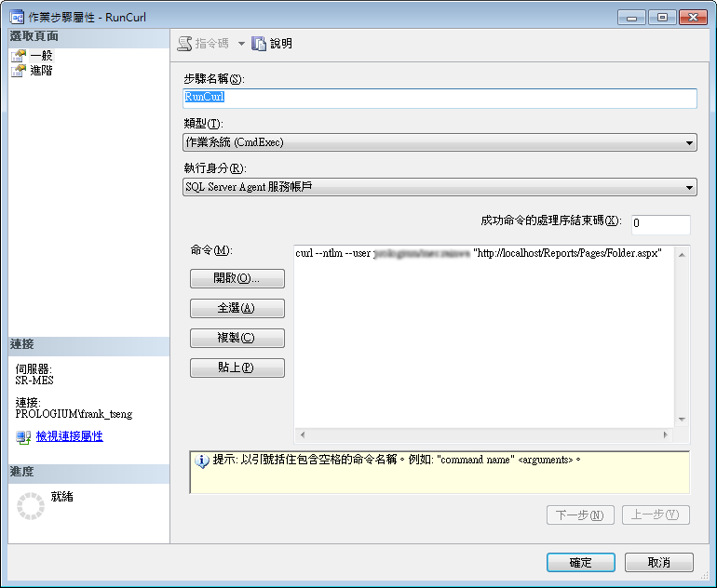Viewport: 717px width, 588px height.
Task: Expand the 執行身分 dropdown list
Action: point(689,188)
